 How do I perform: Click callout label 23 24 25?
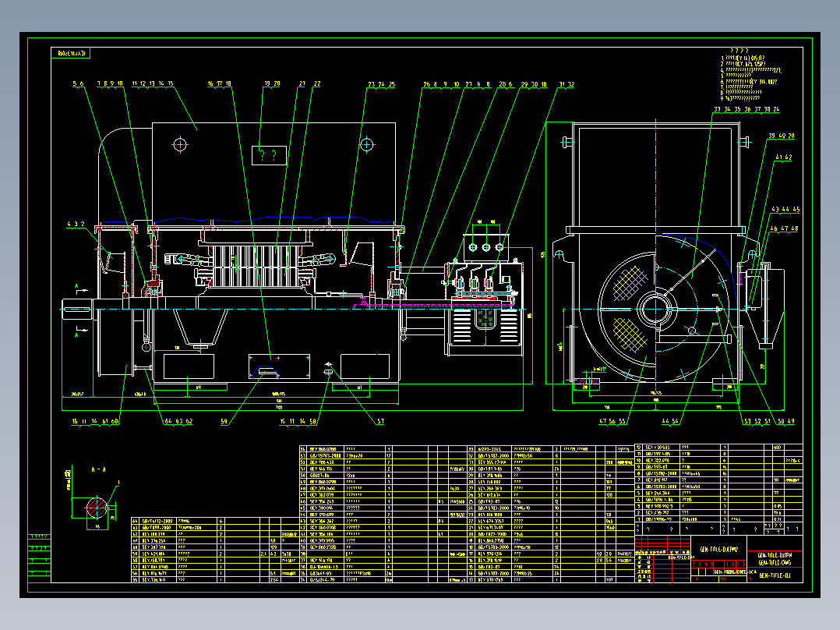click(382, 84)
